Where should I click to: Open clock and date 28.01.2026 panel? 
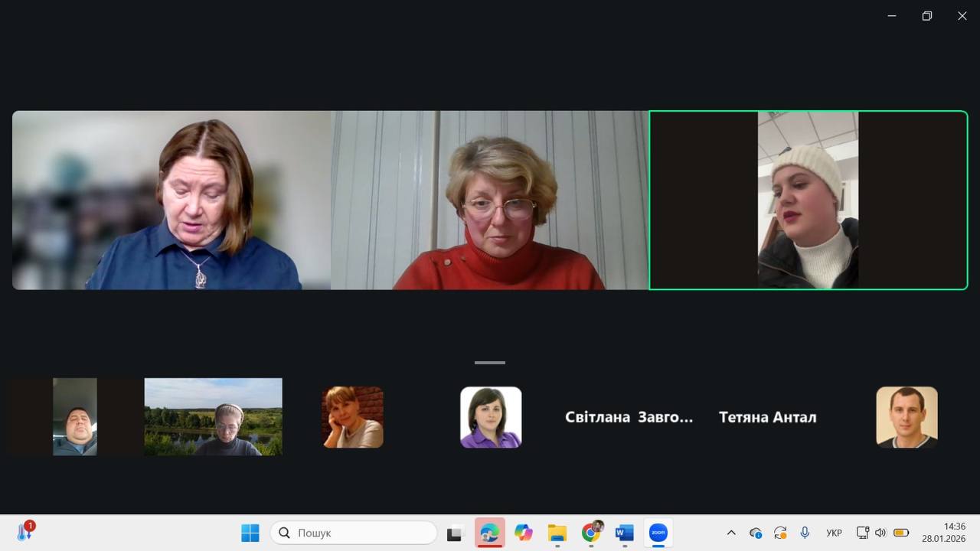click(943, 533)
